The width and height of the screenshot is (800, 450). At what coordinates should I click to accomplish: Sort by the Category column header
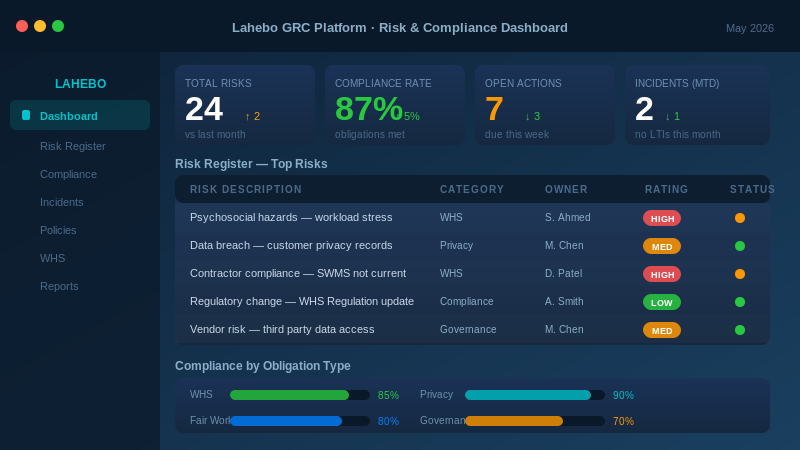(472, 189)
